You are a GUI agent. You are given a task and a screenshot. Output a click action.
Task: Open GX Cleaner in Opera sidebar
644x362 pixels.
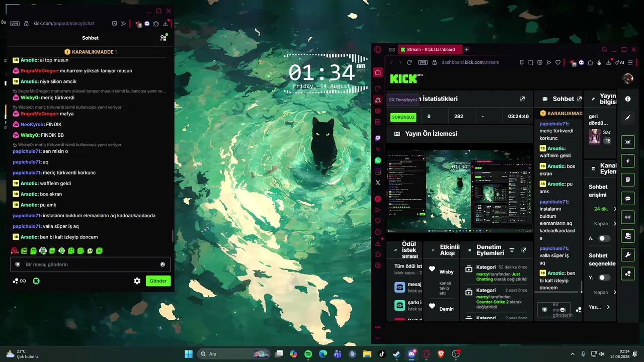(378, 100)
